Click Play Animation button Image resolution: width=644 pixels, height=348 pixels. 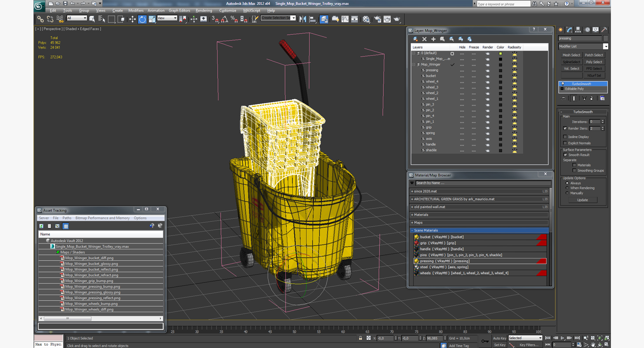(562, 338)
